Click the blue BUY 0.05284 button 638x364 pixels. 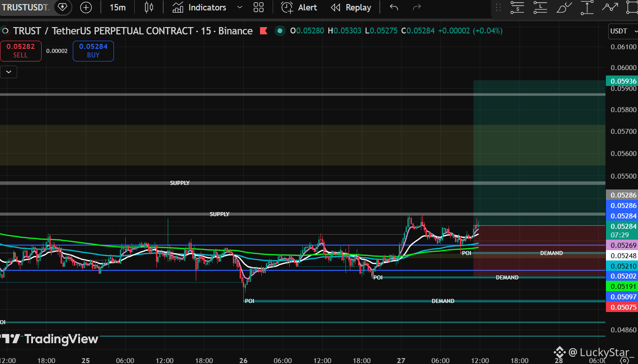pyautogui.click(x=93, y=51)
